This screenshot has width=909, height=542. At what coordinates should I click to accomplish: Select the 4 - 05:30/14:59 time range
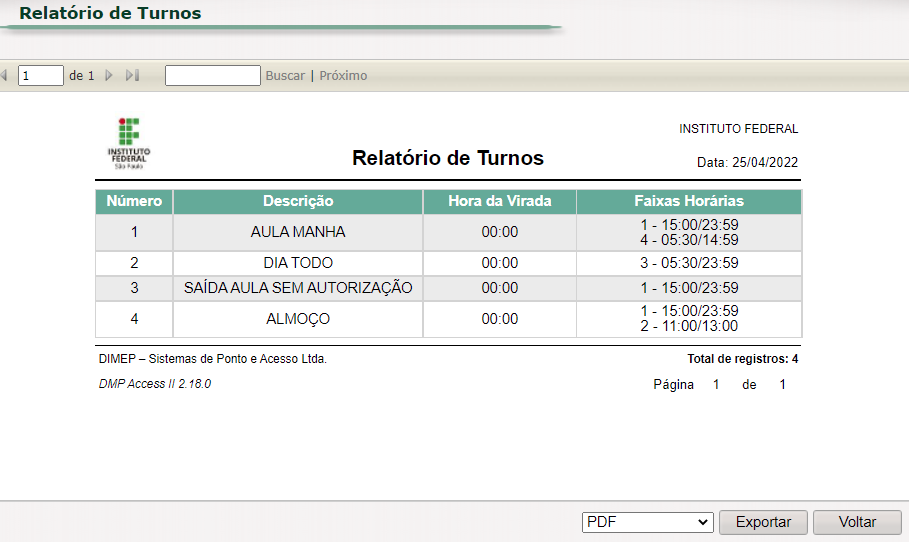click(x=689, y=240)
